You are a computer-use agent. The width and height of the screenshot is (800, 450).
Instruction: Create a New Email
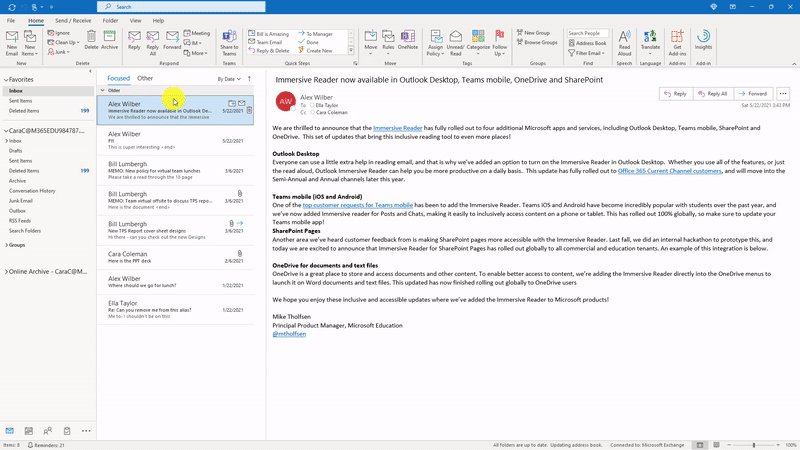[x=12, y=43]
